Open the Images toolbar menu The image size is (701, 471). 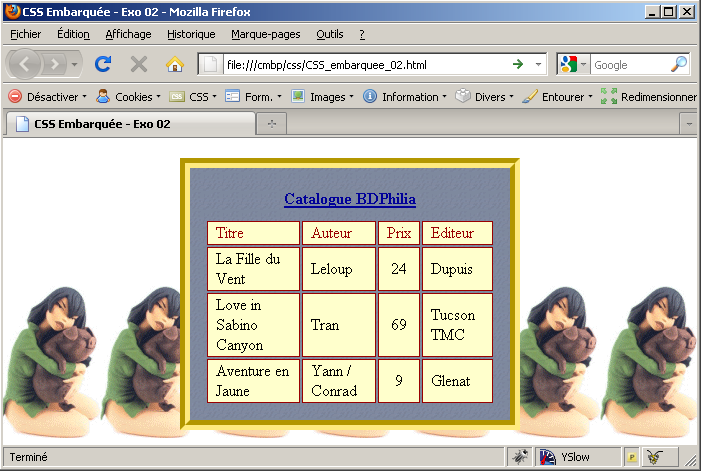point(332,97)
